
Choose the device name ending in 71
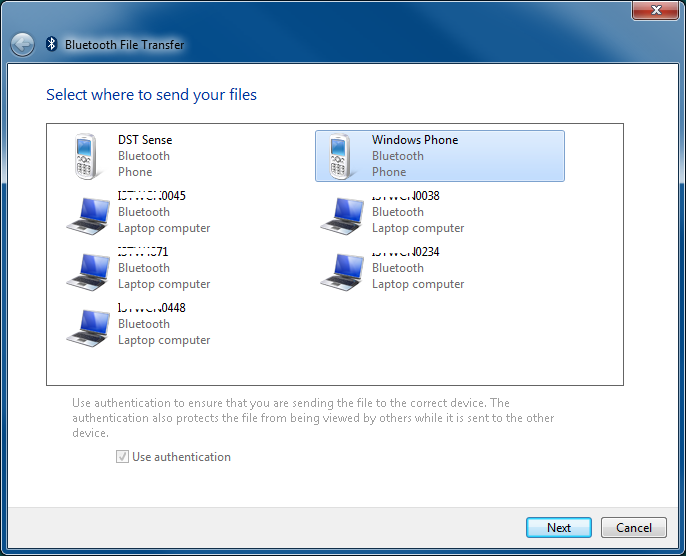[143, 252]
